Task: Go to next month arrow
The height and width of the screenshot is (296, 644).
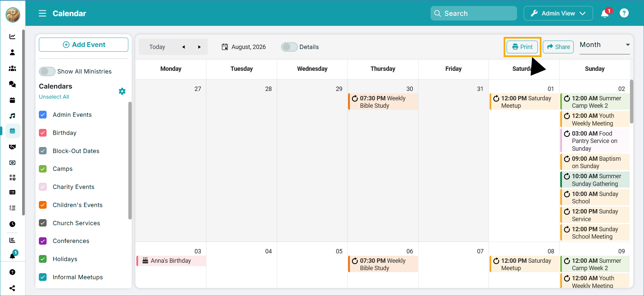Action: click(x=199, y=47)
